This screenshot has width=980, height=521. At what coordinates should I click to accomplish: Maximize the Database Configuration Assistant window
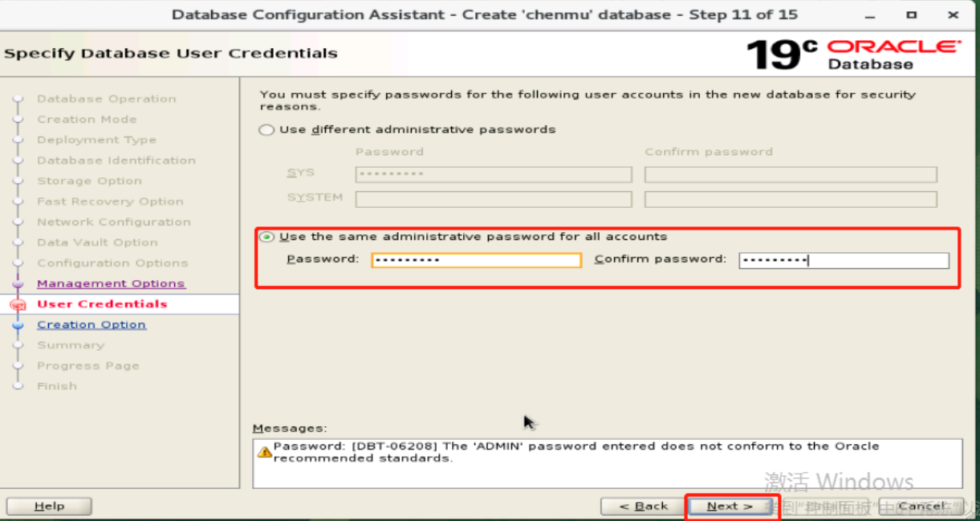point(911,14)
